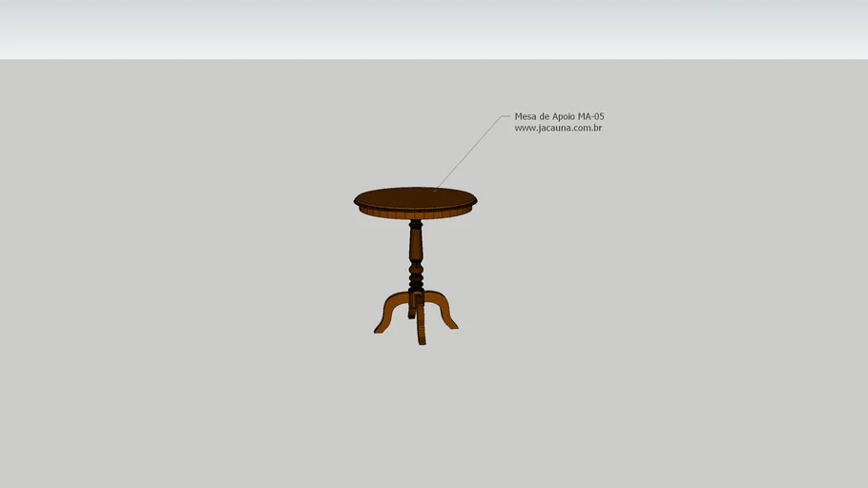Select the front center leg of the table

pos(420,324)
